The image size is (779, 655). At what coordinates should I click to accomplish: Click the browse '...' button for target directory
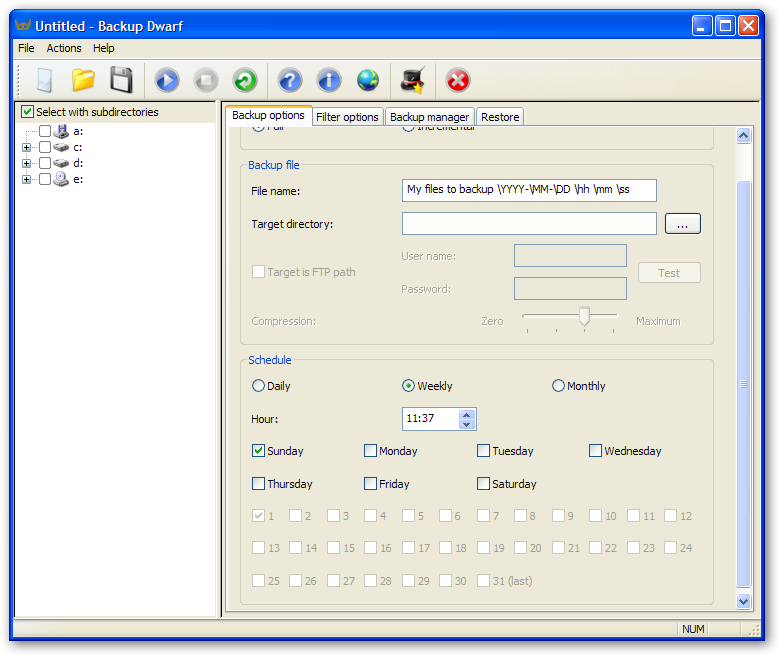click(683, 224)
